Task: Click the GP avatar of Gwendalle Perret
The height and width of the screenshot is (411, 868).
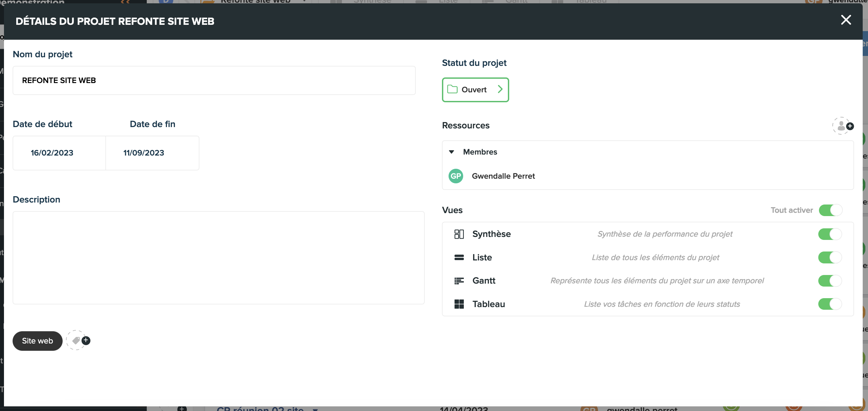Action: [456, 176]
